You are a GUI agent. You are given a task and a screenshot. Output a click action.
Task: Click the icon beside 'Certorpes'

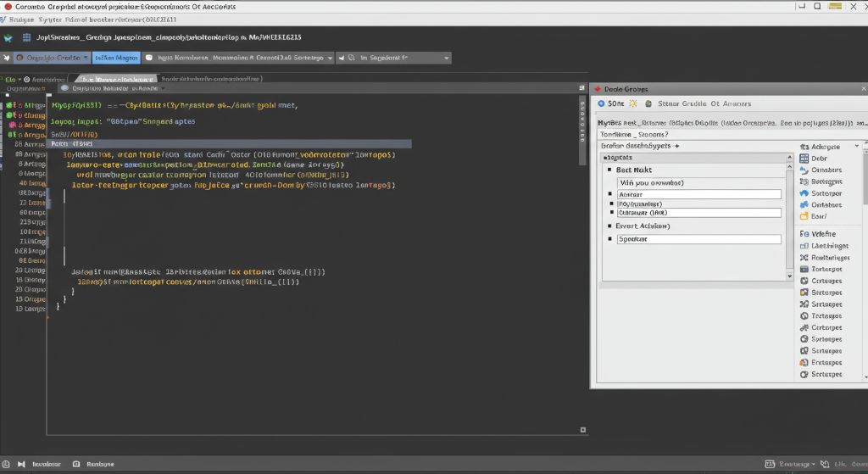[804, 281]
